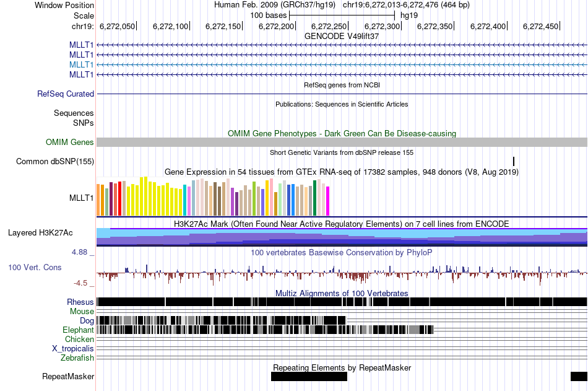588x391 pixels.
Task: Open Publications: Sequences in Scientific Articles title
Action: click(342, 104)
